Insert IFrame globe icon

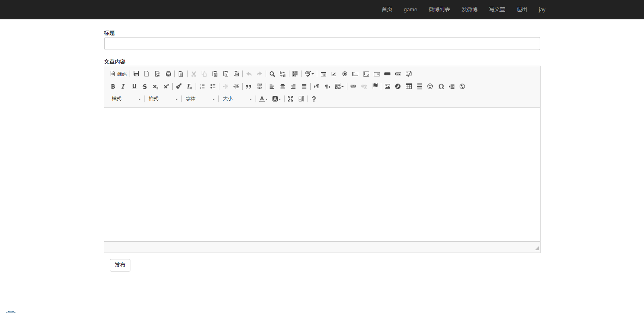[x=462, y=87]
